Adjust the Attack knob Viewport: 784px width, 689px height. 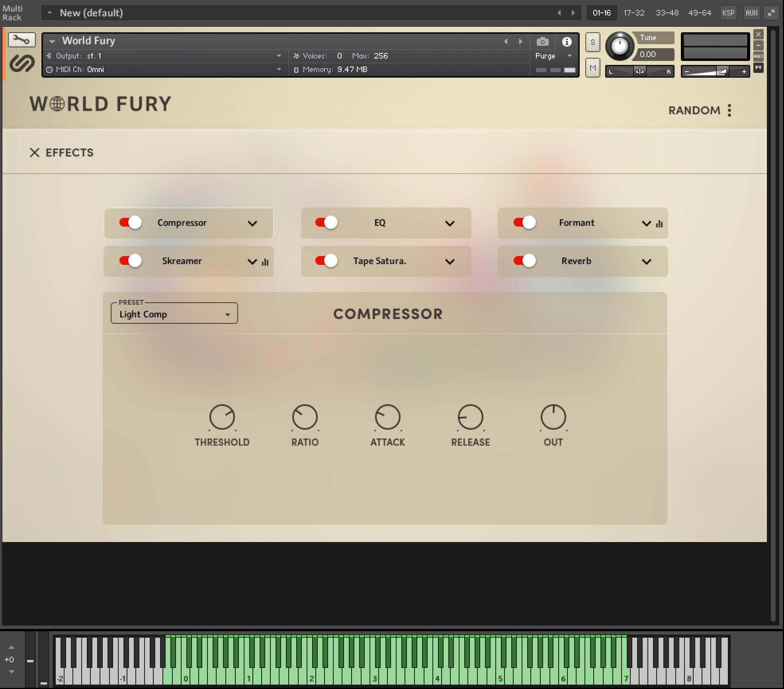tap(387, 417)
